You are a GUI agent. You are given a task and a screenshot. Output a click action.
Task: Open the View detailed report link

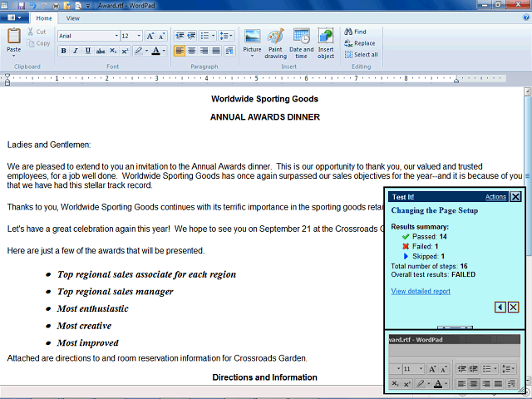[x=421, y=291]
